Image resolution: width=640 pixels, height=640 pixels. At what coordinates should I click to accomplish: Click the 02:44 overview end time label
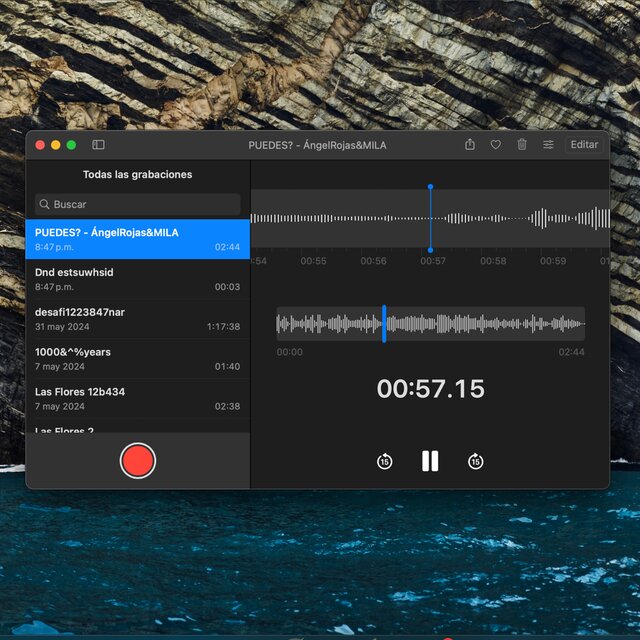click(x=571, y=352)
